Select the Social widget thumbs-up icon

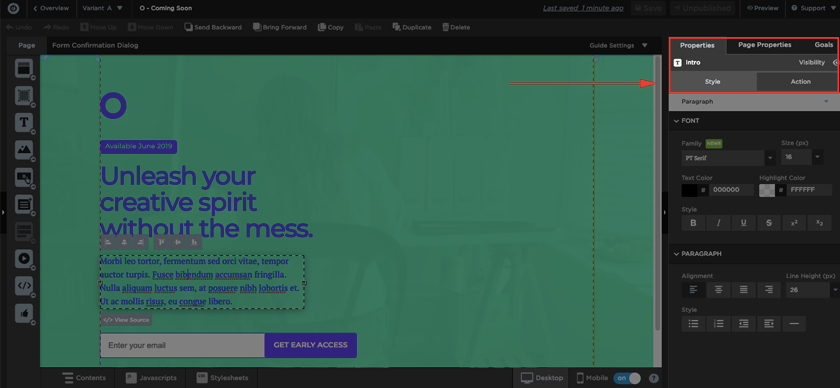point(24,313)
